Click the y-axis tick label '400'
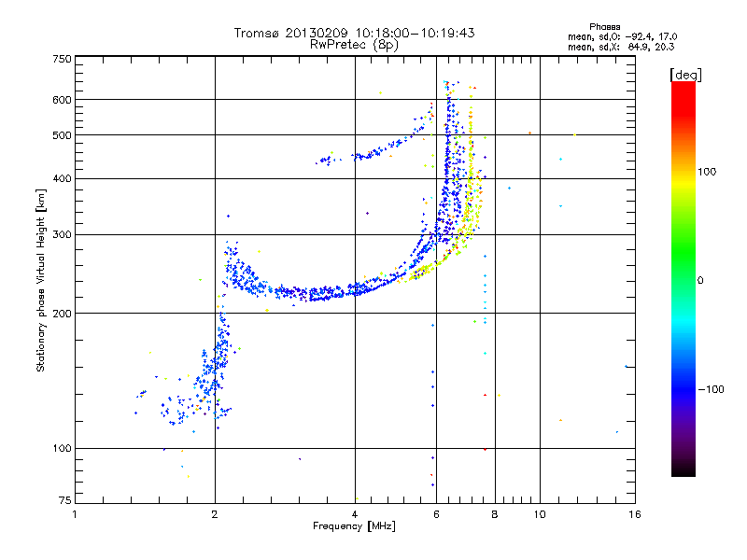The image size is (747, 560). [x=62, y=178]
